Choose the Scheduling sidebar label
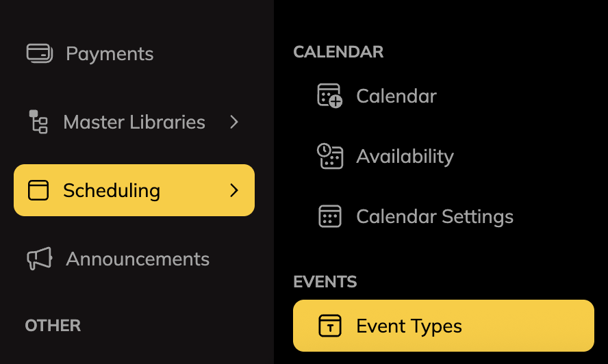The width and height of the screenshot is (608, 364). click(112, 190)
